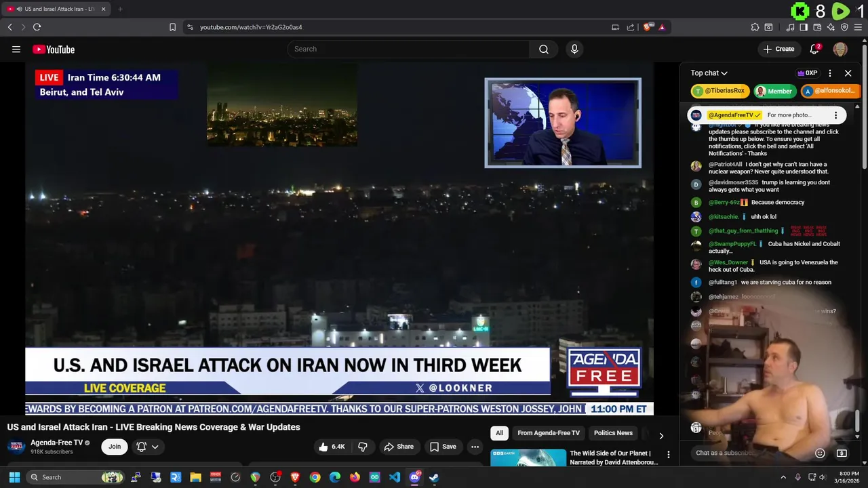
Task: Open the chat three-dot options menu
Action: point(829,73)
